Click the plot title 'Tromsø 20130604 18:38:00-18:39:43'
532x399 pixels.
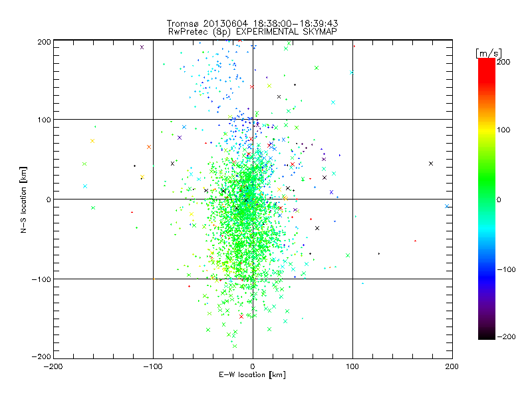pyautogui.click(x=252, y=23)
